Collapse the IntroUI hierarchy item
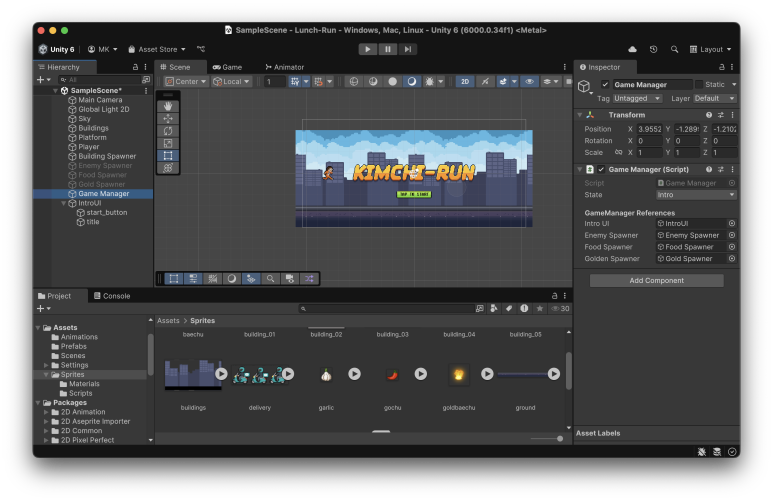This screenshot has width=773, height=501. pos(64,203)
